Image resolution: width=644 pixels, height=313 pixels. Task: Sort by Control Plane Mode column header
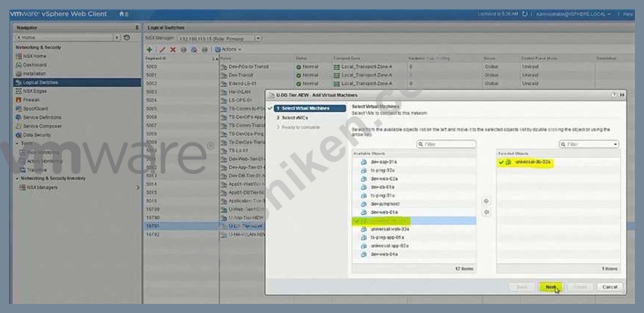(x=539, y=58)
